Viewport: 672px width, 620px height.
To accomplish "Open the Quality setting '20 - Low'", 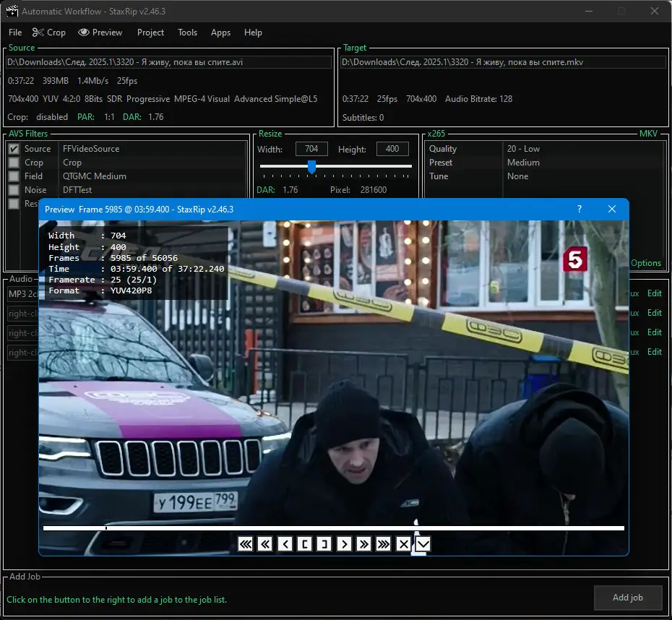I will [523, 149].
